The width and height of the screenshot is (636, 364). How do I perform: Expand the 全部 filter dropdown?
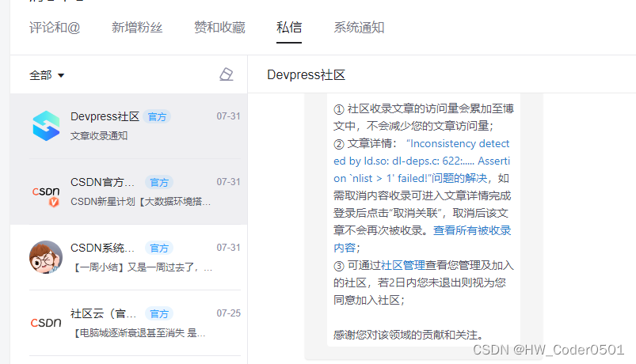click(x=47, y=75)
